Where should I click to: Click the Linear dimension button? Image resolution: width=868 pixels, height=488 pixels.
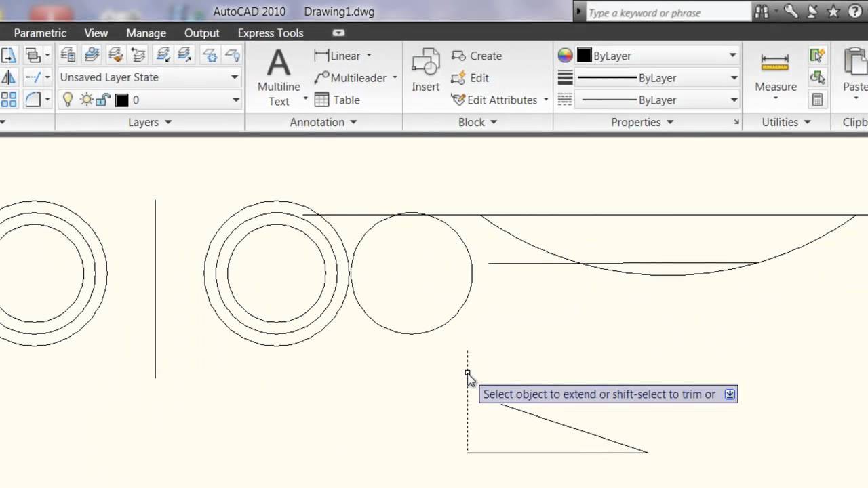click(337, 56)
